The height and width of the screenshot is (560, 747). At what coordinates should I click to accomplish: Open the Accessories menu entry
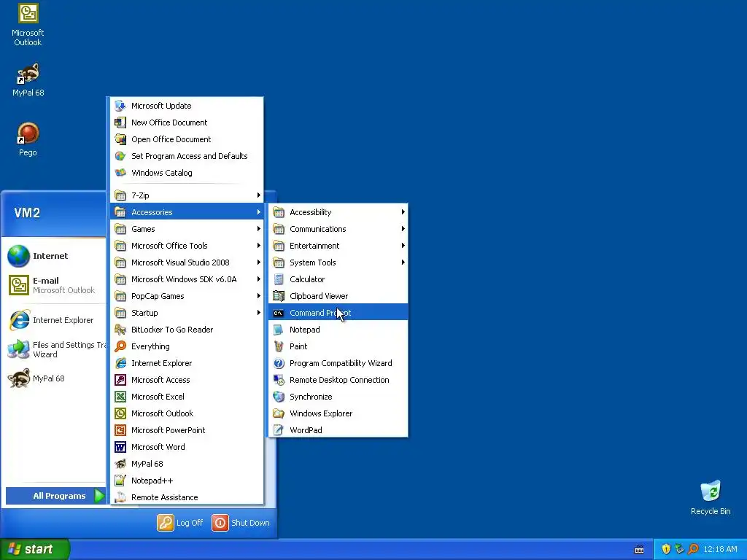(187, 212)
